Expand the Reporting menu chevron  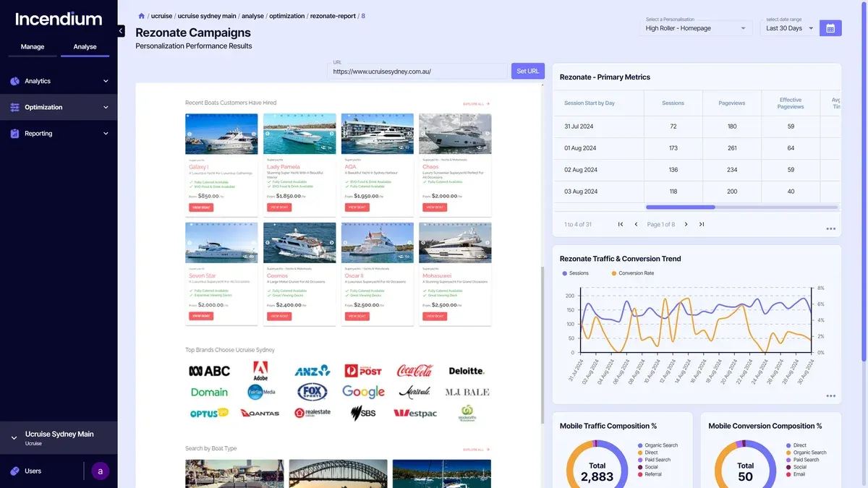[x=106, y=133]
